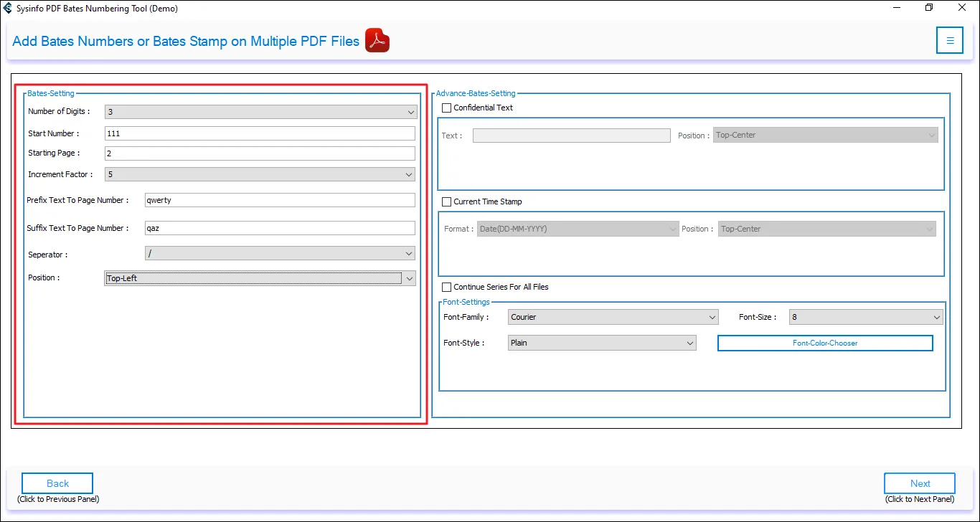Open the Font-Style dropdown showing Plain
Screen dimensions: 980x522
pyautogui.click(x=601, y=343)
